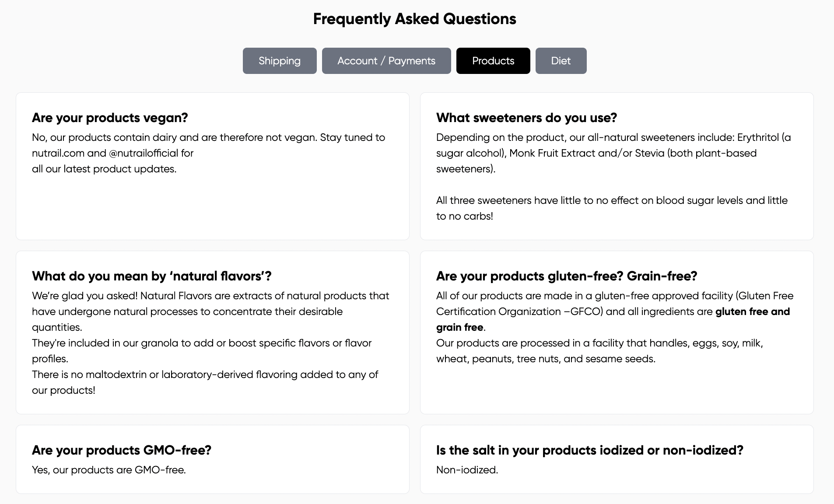Click the maltodextrin sentence in natural flavors answer
Image resolution: width=834 pixels, height=504 pixels.
(205, 375)
